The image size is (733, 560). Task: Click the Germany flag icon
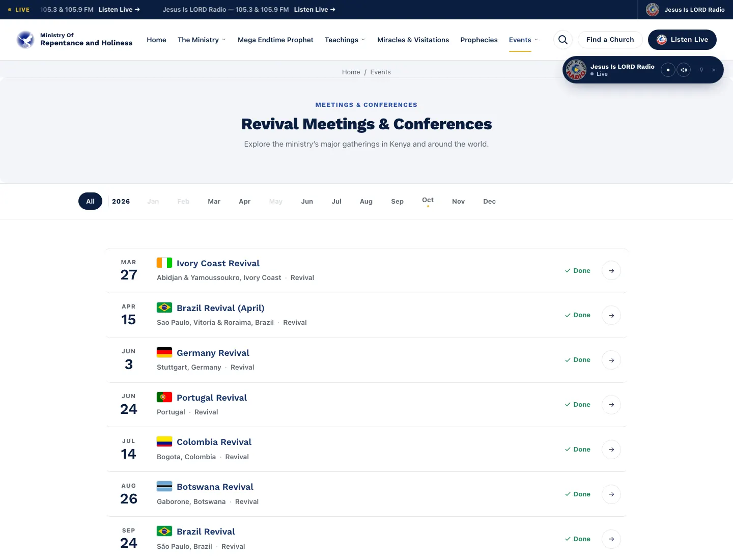(x=164, y=352)
